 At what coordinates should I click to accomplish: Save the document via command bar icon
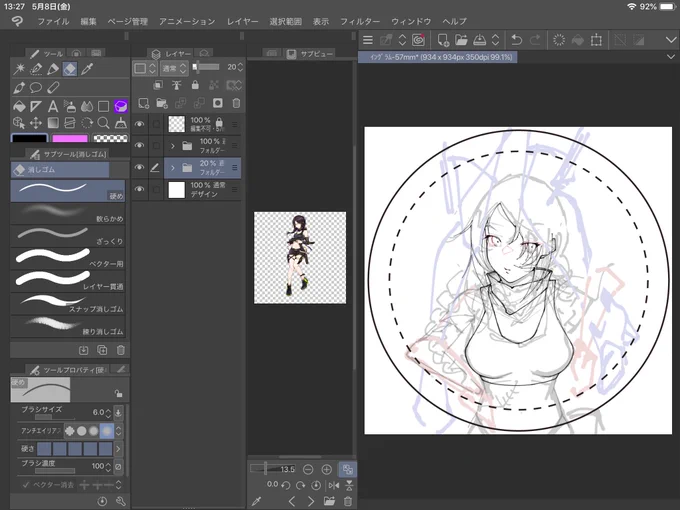[479, 40]
